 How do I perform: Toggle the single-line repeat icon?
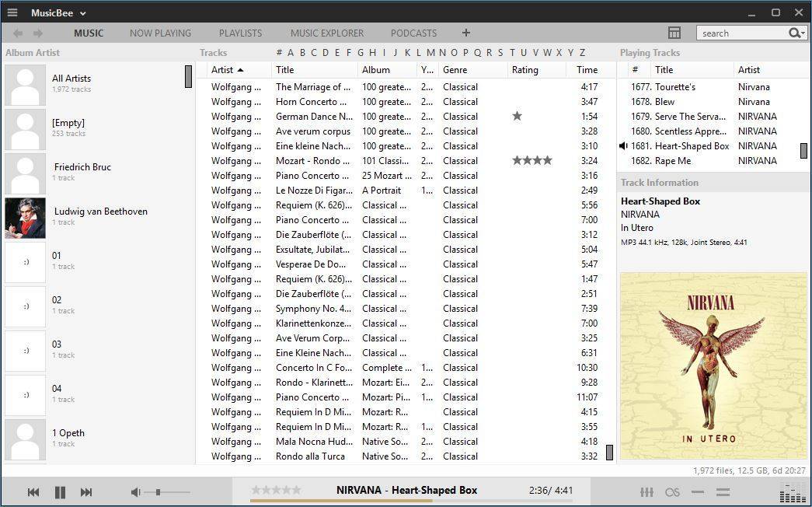[698, 492]
